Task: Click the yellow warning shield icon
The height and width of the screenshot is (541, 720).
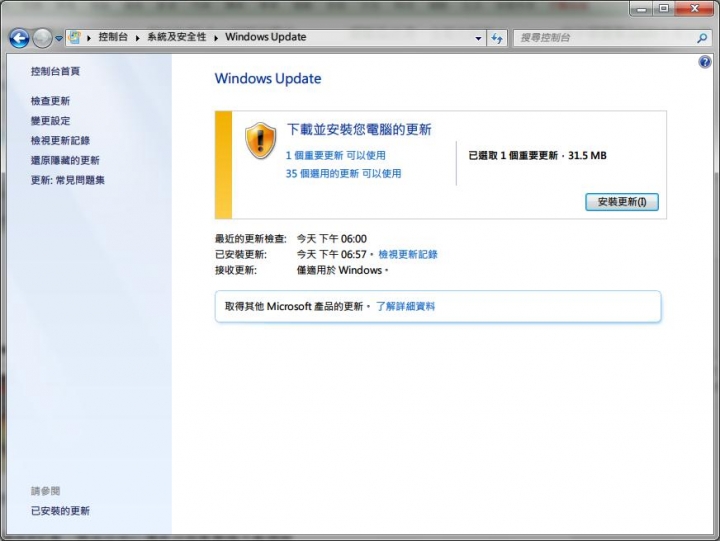Action: pyautogui.click(x=261, y=141)
